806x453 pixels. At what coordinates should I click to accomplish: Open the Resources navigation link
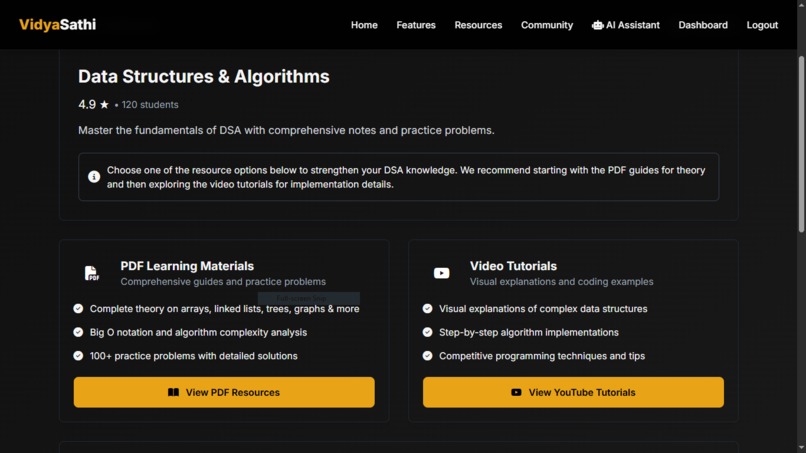478,25
